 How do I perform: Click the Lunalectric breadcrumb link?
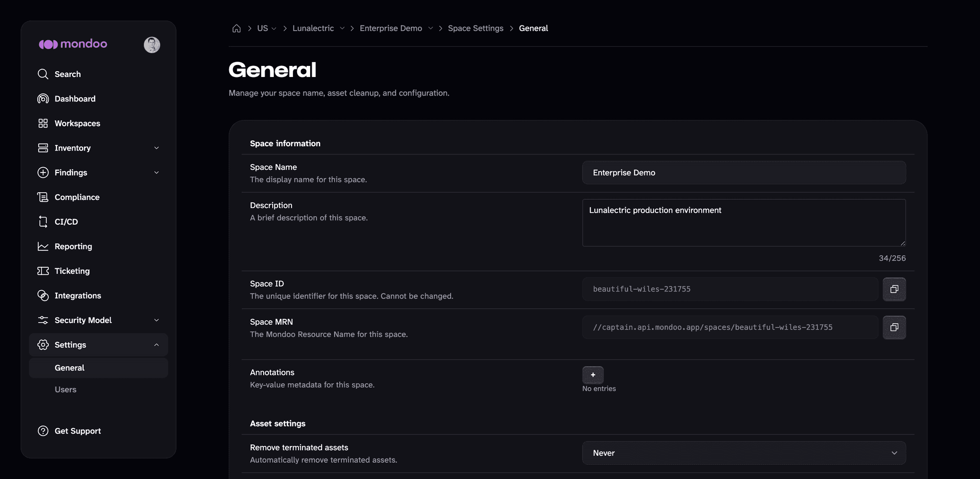(313, 28)
